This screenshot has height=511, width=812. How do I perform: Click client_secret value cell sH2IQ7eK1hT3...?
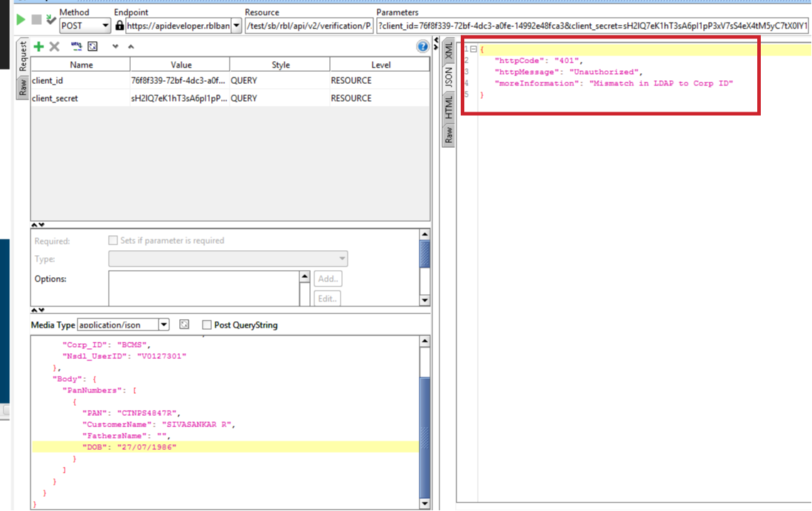pyautogui.click(x=180, y=98)
